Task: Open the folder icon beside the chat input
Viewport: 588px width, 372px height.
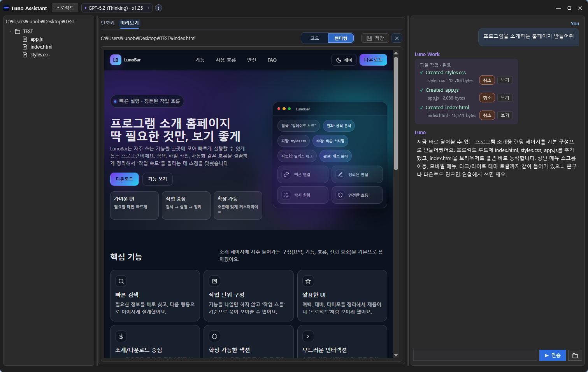Action: [x=576, y=355]
